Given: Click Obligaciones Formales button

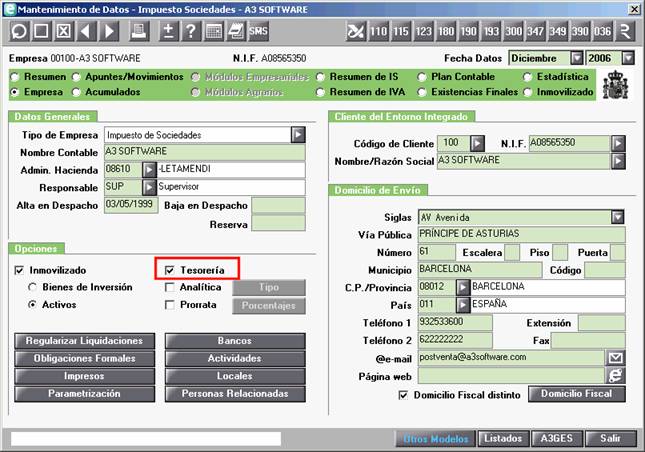Looking at the screenshot, I should [x=84, y=359].
